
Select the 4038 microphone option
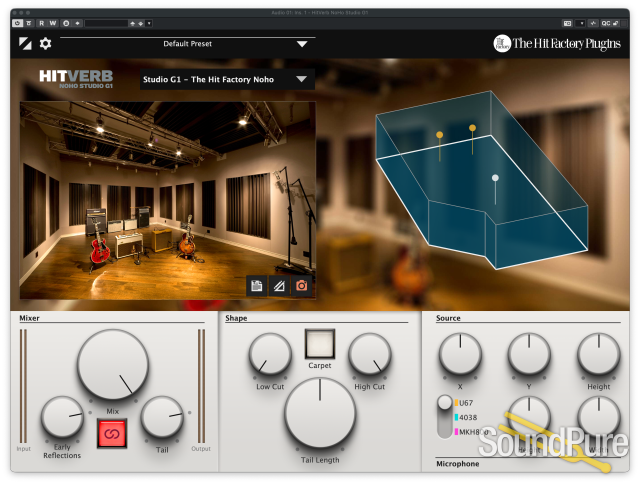click(x=466, y=417)
